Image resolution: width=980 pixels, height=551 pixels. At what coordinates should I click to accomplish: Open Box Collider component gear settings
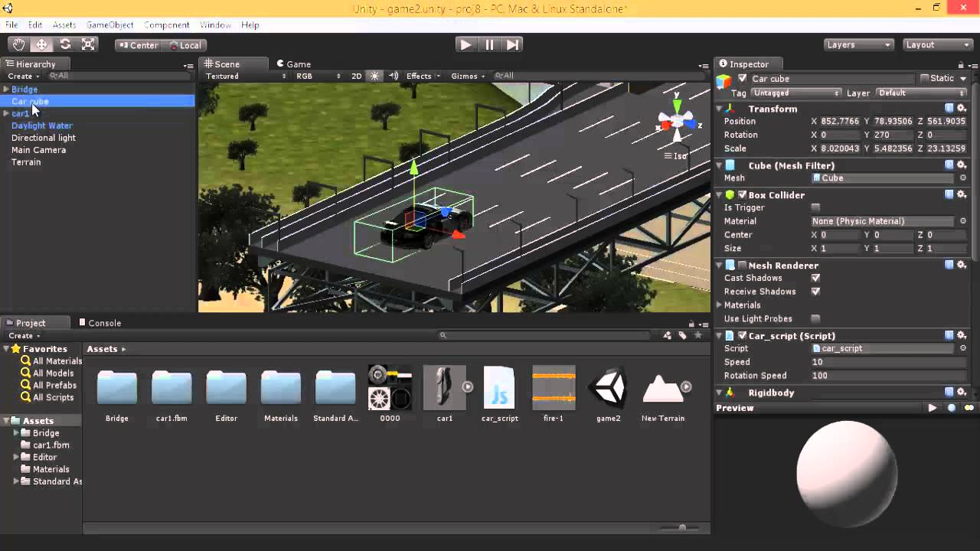(962, 195)
